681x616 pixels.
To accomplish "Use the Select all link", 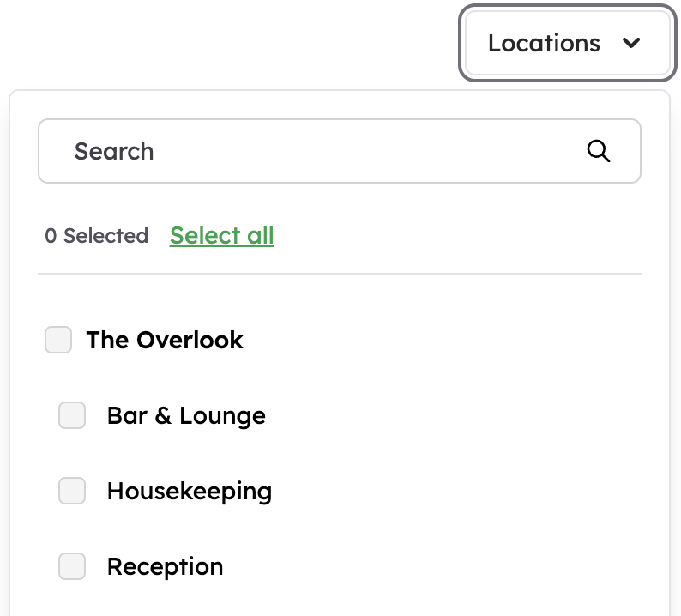I will pyautogui.click(x=222, y=236).
